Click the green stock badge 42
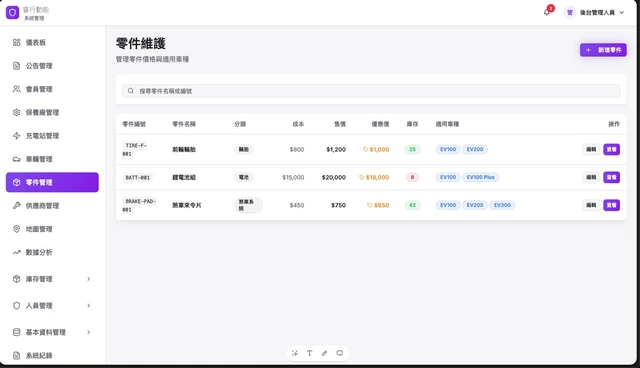Image resolution: width=640 pixels, height=368 pixels. pyautogui.click(x=412, y=205)
